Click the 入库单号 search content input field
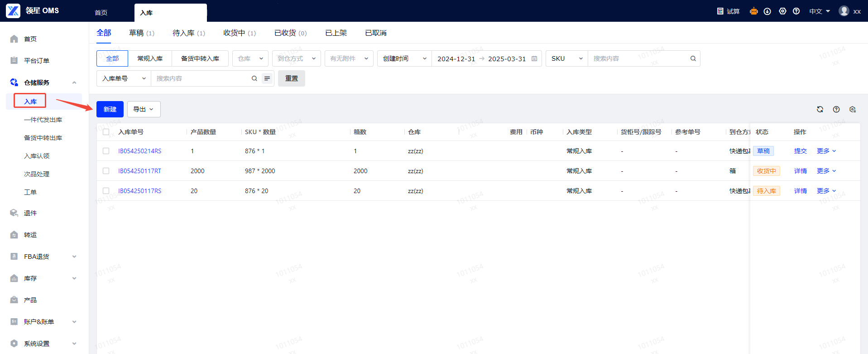868x354 pixels. coord(201,78)
